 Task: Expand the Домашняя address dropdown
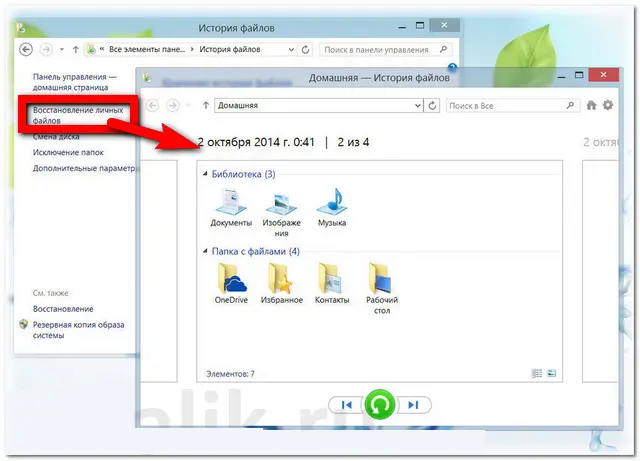tap(418, 106)
